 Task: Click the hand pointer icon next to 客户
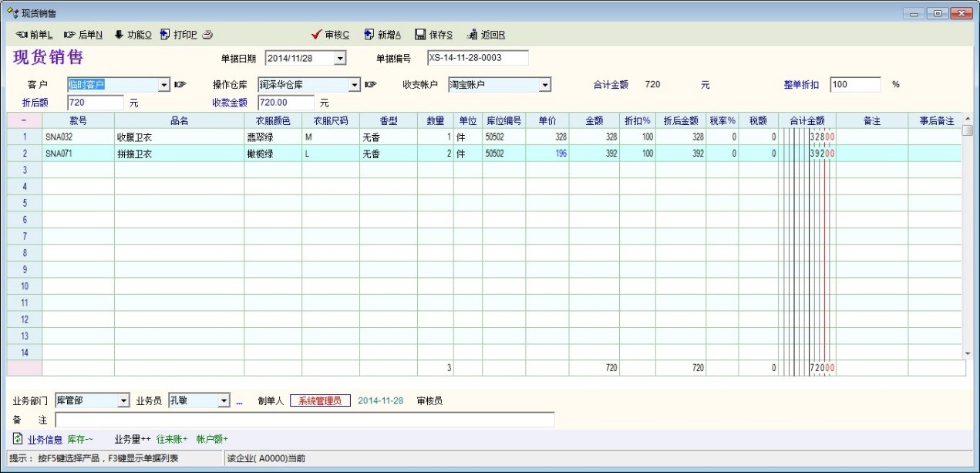point(180,85)
